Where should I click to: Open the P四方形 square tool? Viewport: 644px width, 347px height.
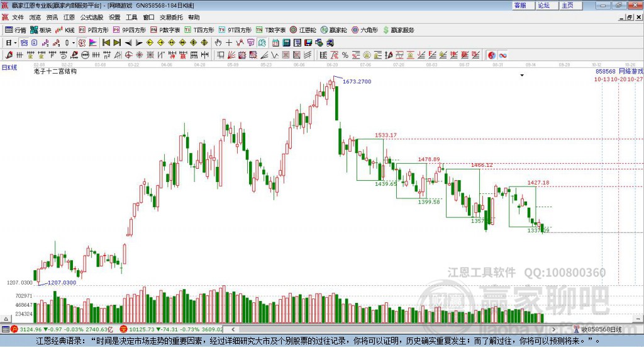click(93, 30)
